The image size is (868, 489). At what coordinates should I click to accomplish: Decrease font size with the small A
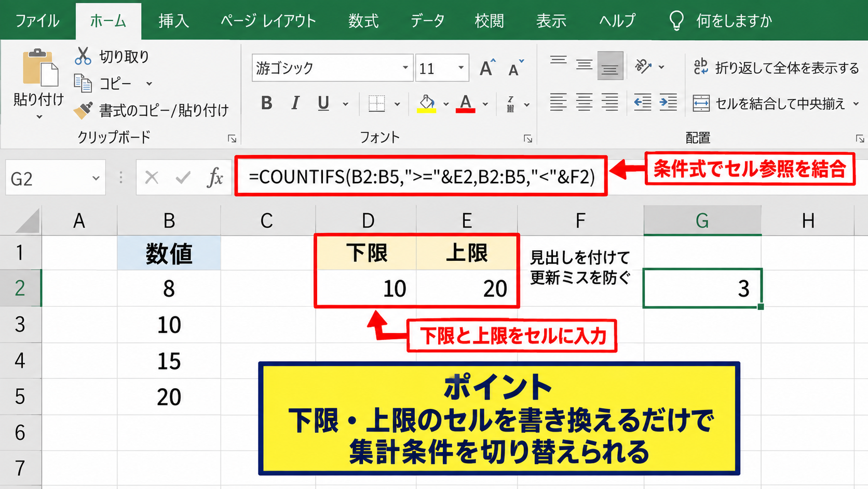516,68
